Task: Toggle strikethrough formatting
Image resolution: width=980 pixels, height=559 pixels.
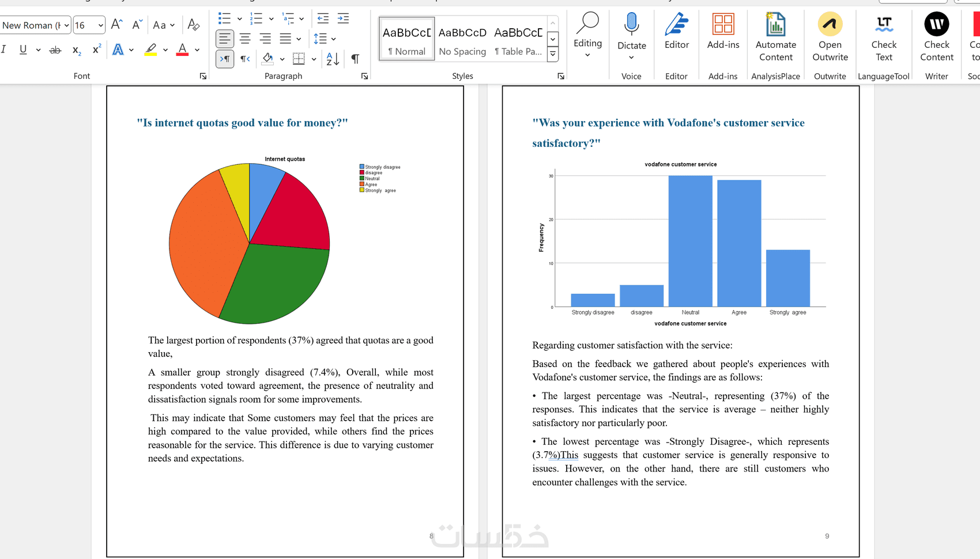Action: coord(55,50)
